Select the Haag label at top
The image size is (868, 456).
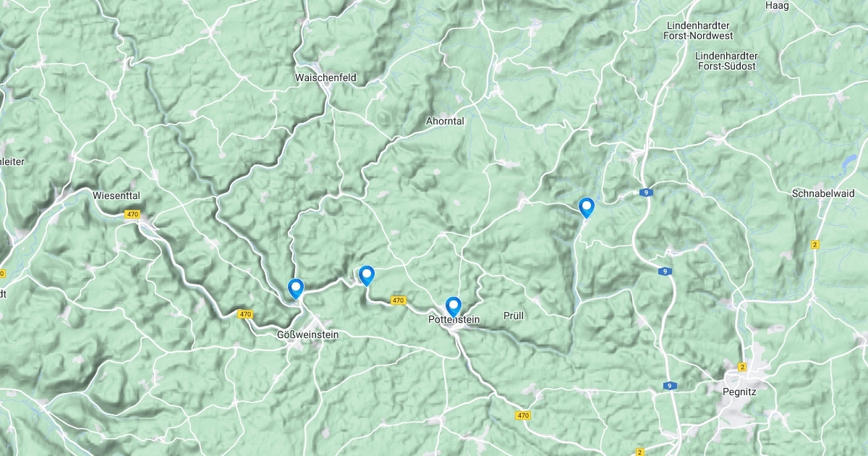pyautogui.click(x=777, y=5)
